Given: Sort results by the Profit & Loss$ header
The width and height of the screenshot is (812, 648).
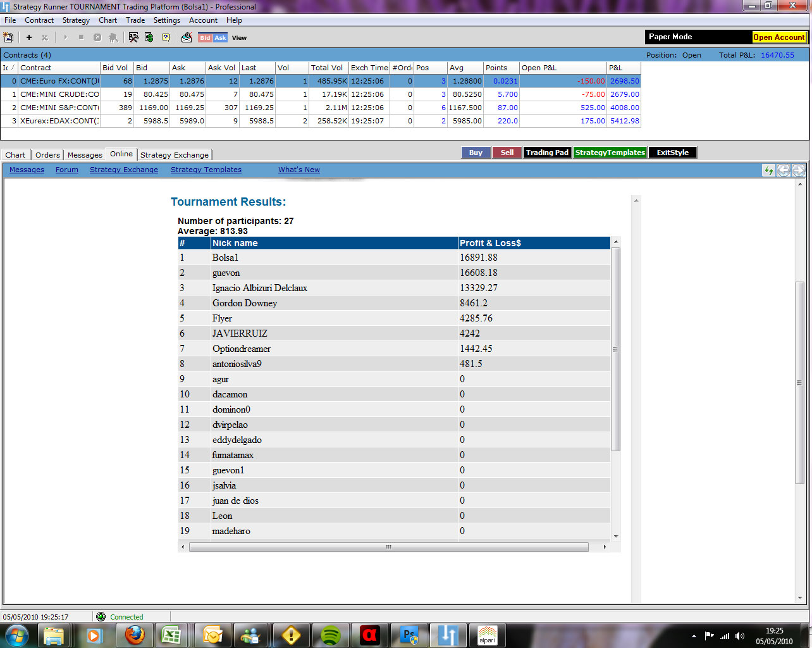Looking at the screenshot, I should pos(534,243).
